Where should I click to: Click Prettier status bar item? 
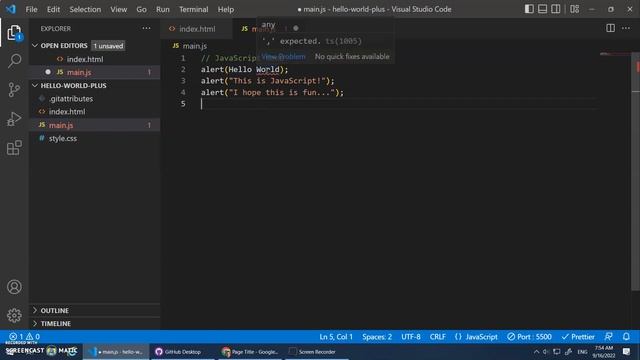(578, 337)
